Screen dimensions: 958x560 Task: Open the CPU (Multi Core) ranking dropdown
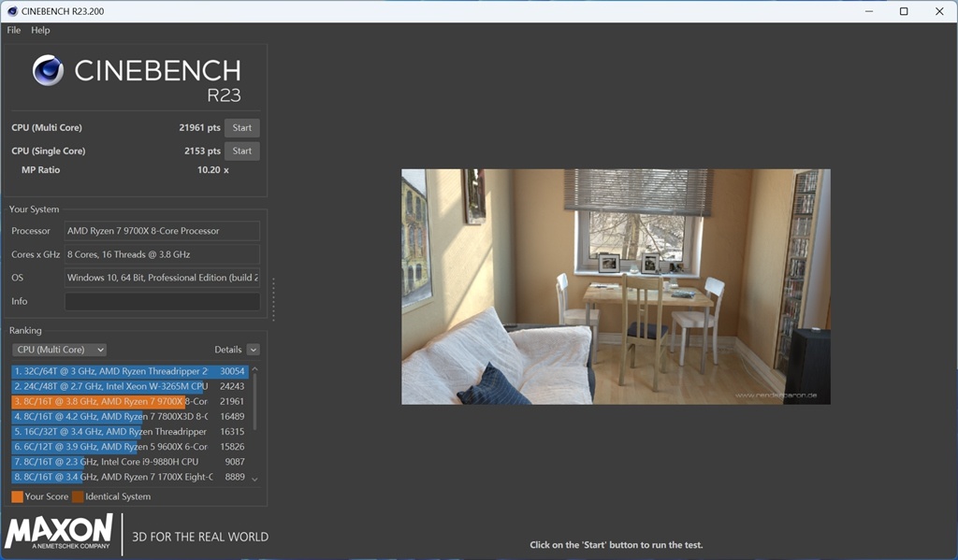59,350
